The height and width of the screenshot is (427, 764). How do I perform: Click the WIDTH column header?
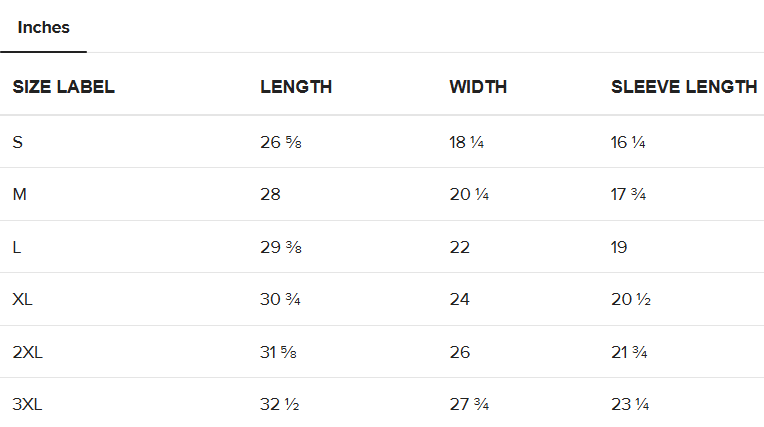point(478,87)
